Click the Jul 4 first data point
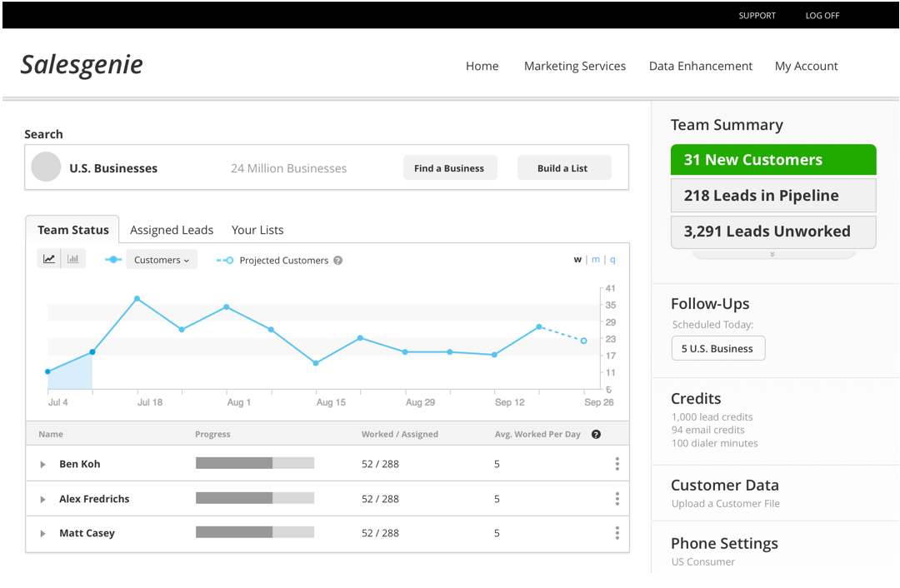Image resolution: width=900 pixels, height=588 pixels. [47, 371]
